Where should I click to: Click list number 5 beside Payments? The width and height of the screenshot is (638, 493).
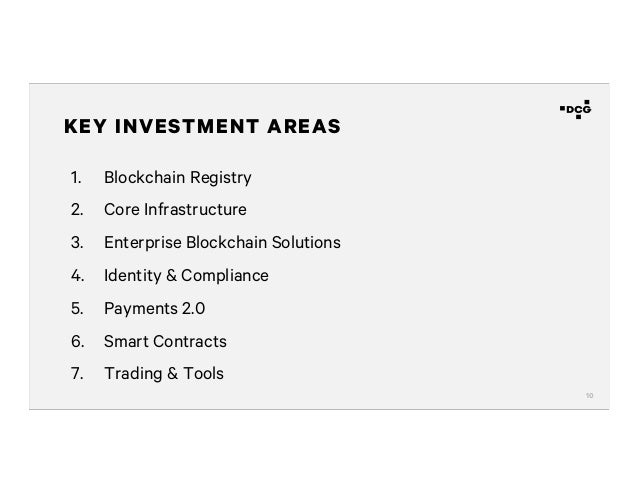[x=76, y=308]
